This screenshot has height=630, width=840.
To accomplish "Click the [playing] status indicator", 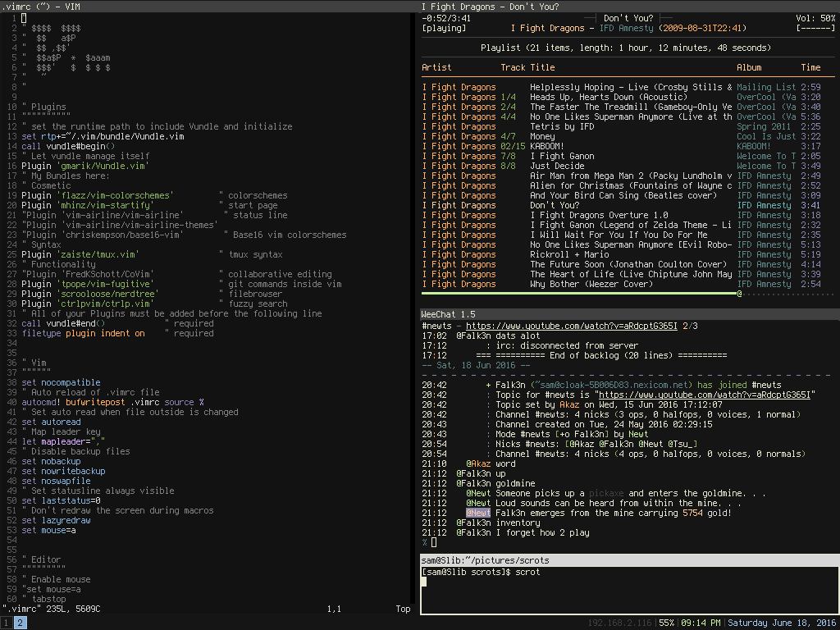I will pos(444,28).
